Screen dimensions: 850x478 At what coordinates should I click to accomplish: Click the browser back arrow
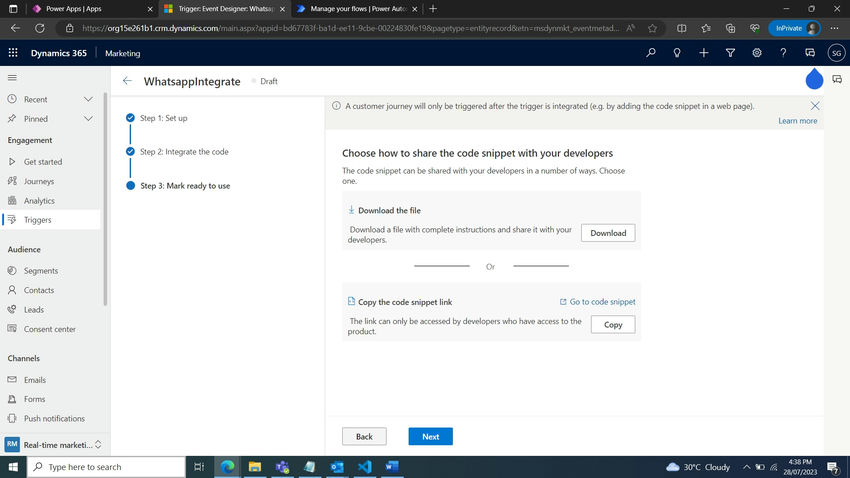pos(15,28)
